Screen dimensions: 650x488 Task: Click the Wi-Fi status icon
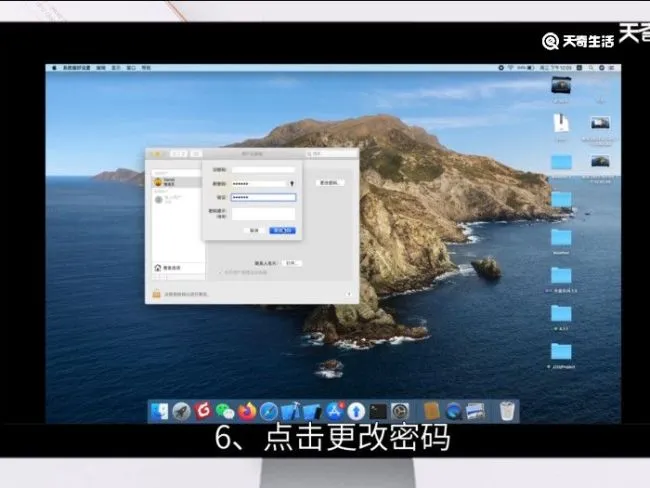[511, 68]
